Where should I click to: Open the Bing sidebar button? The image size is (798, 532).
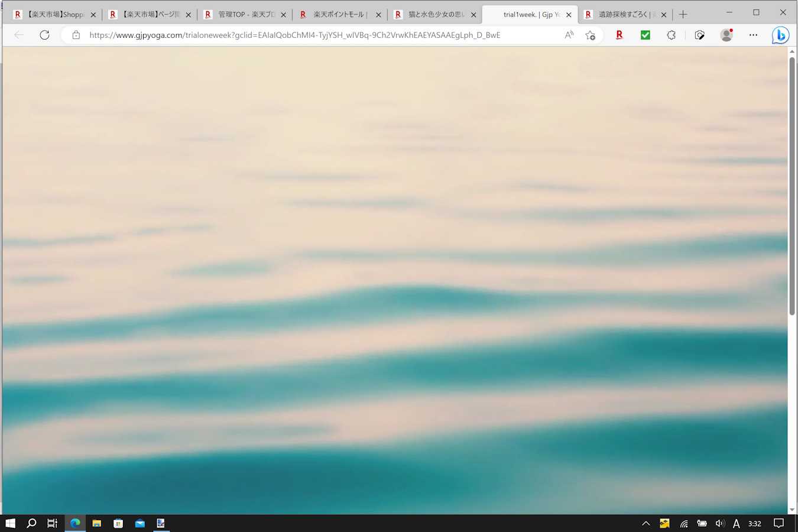(780, 35)
